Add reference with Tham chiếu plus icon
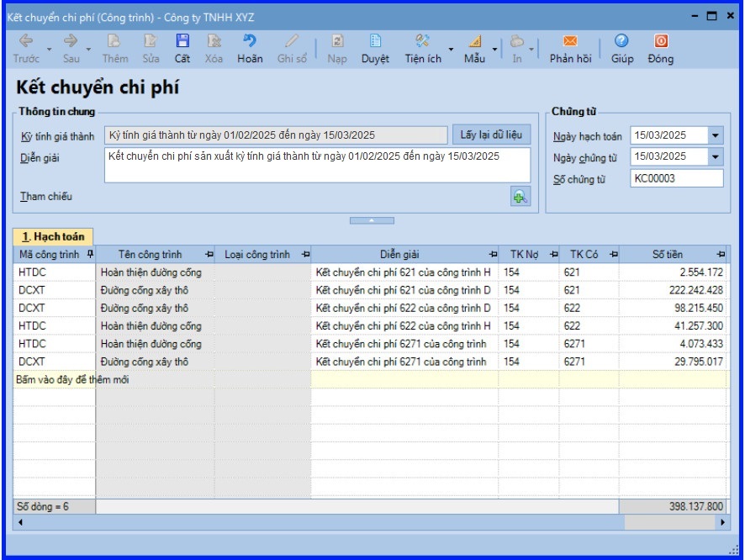This screenshot has width=745, height=560. 520,197
